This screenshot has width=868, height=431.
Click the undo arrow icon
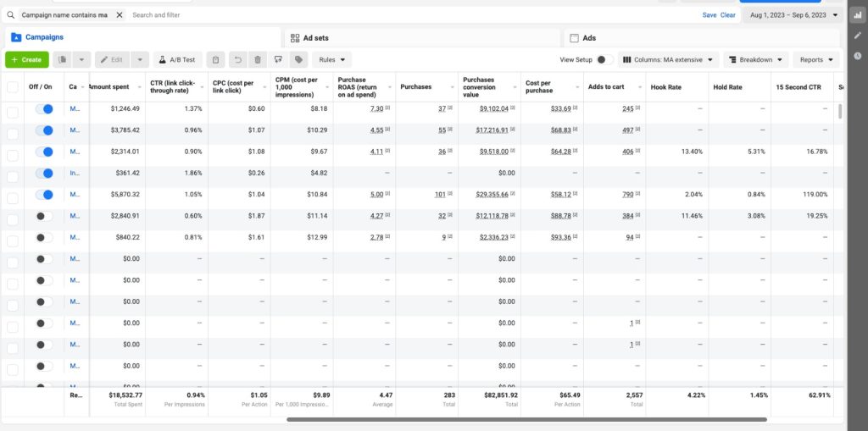(237, 60)
